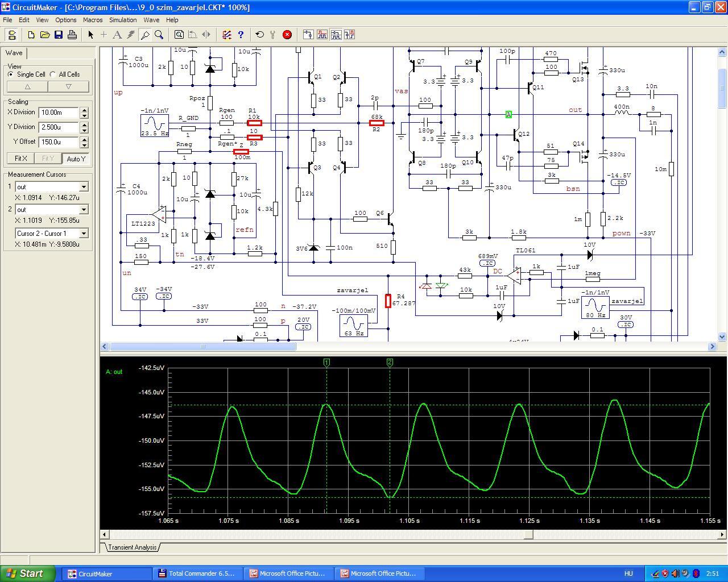Select the All Cells view option
The height and width of the screenshot is (582, 728).
[x=53, y=74]
